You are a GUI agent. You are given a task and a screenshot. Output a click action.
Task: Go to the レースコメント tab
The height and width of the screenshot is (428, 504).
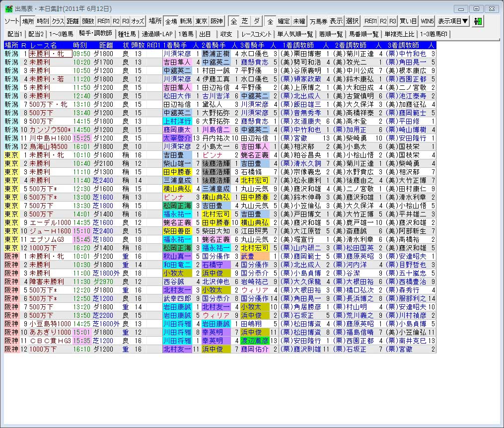coord(257,34)
